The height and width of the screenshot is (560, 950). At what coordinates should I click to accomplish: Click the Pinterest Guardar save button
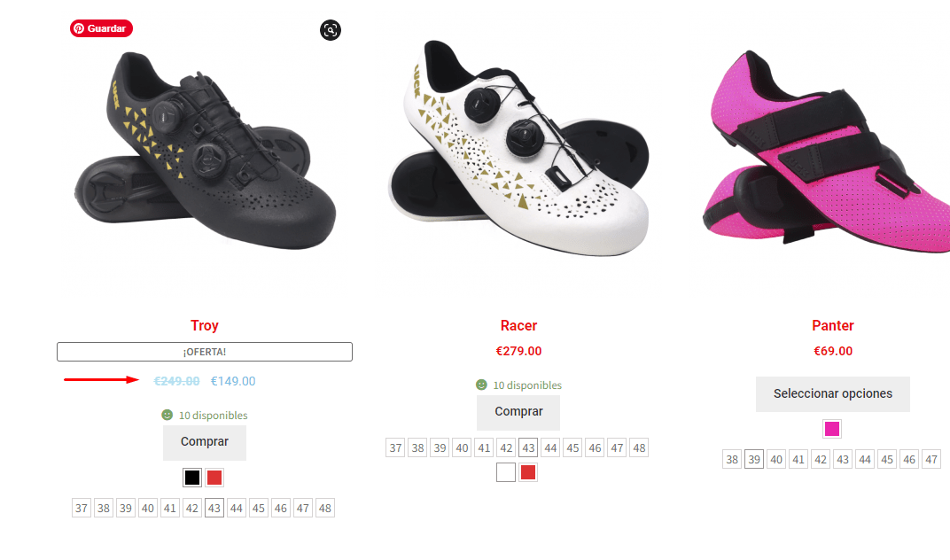101,28
